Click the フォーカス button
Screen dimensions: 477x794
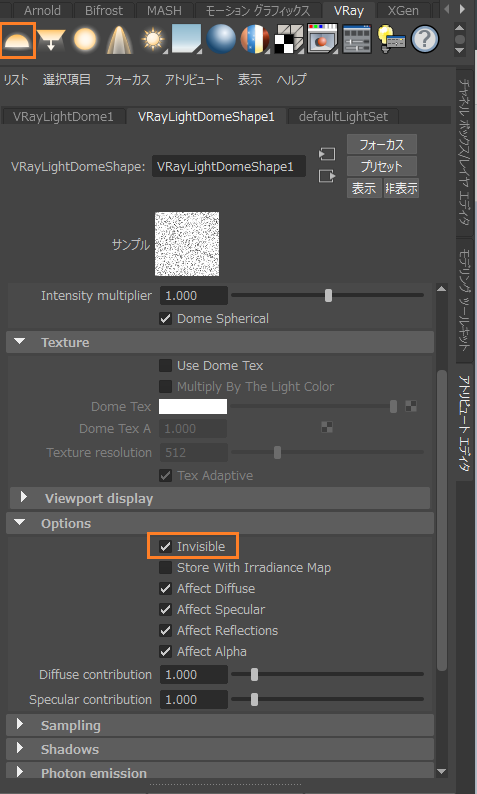382,145
